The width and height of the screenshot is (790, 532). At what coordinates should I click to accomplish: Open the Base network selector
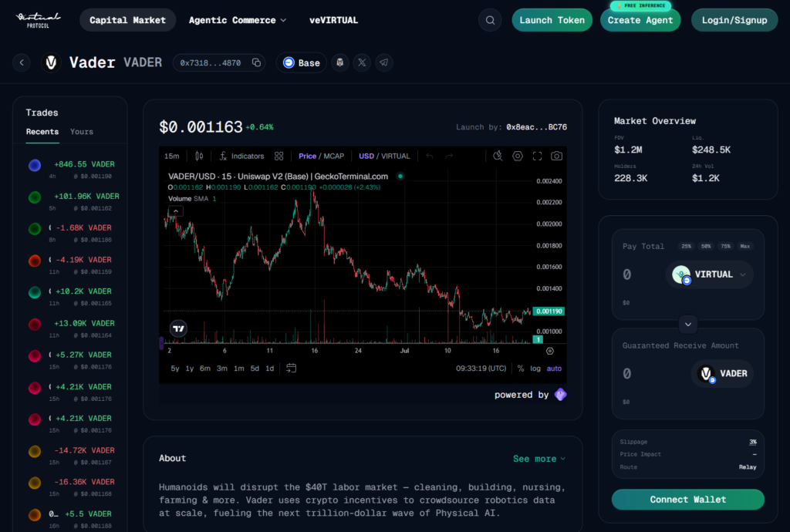(x=302, y=62)
